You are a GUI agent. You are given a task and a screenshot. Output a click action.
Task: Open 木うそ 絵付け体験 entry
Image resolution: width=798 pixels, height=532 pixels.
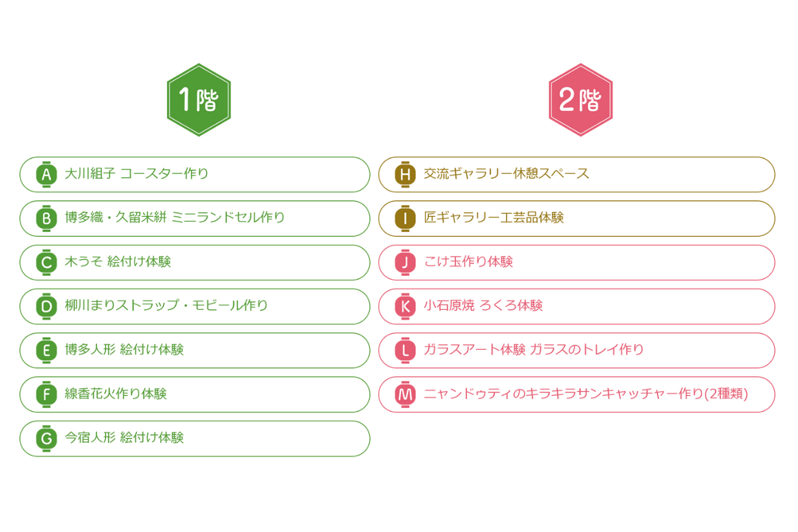[195, 262]
